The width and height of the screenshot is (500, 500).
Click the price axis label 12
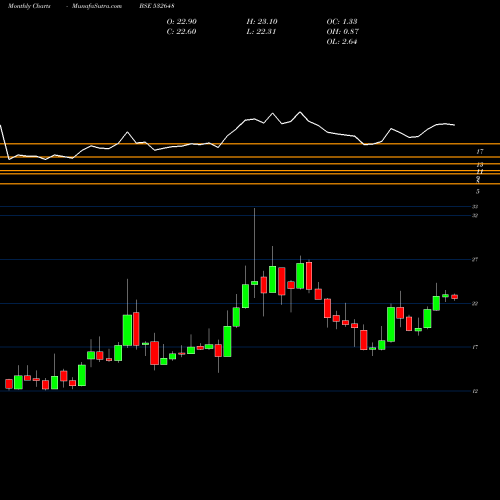475,391
